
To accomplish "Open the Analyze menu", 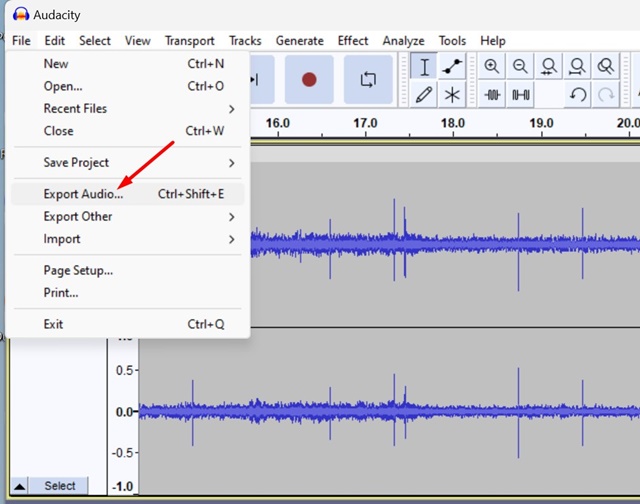I will pyautogui.click(x=403, y=41).
